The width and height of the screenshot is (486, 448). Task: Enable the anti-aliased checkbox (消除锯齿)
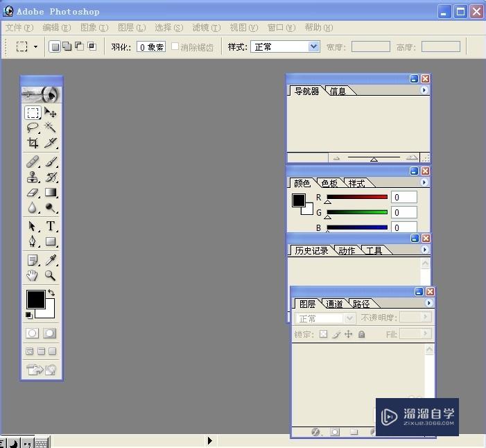point(175,46)
